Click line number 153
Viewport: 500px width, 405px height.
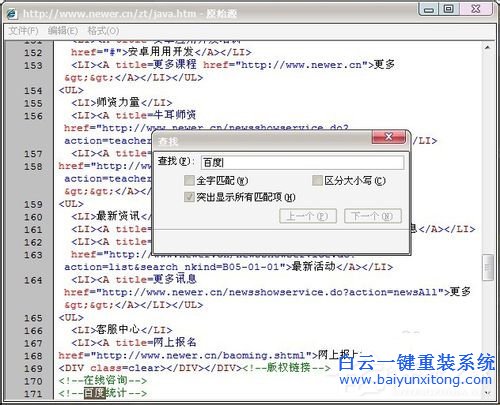[x=33, y=65]
